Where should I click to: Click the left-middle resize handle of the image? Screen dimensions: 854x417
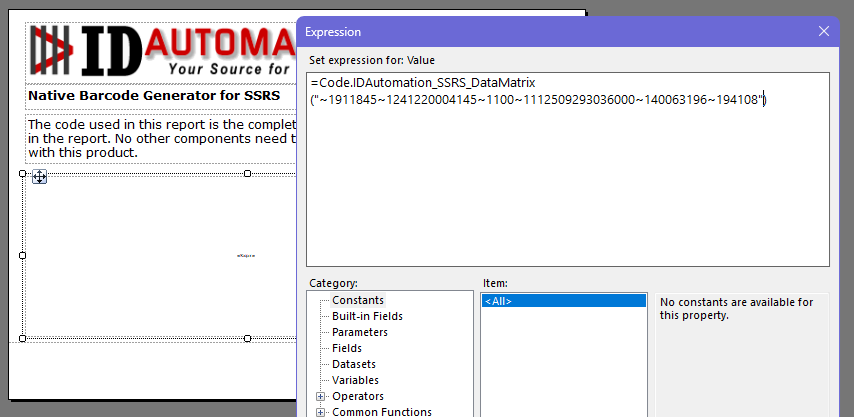pos(23,255)
